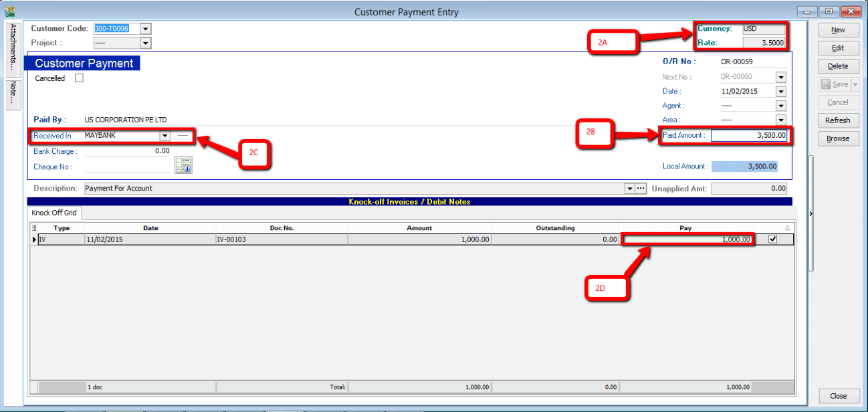Viewport: 868px width, 412px height.
Task: Collapse the side panel using the arrow handle
Action: [x=811, y=213]
